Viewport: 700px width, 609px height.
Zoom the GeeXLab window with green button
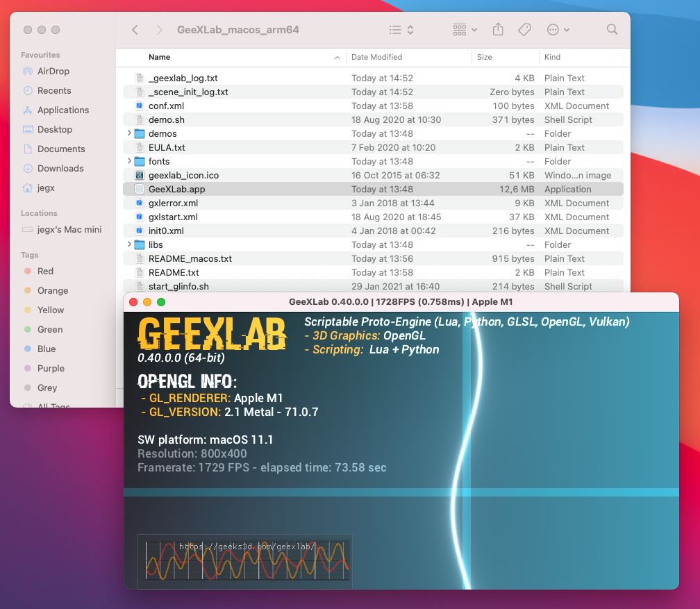pos(161,302)
